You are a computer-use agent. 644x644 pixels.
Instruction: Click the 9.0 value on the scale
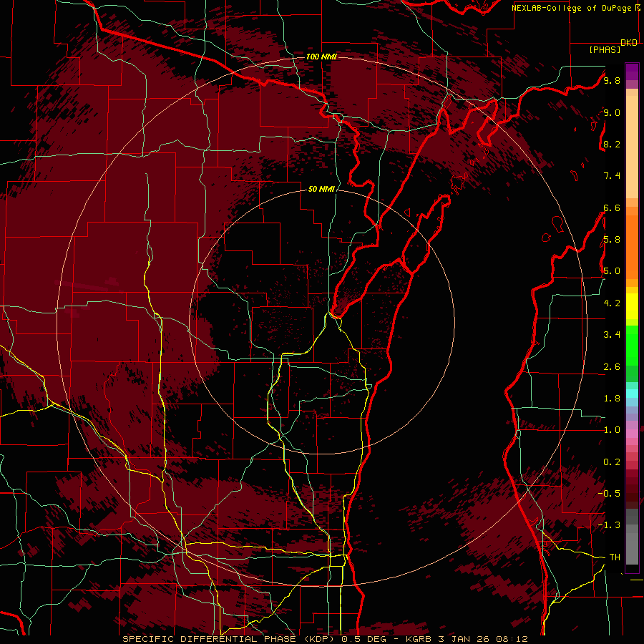pos(612,112)
